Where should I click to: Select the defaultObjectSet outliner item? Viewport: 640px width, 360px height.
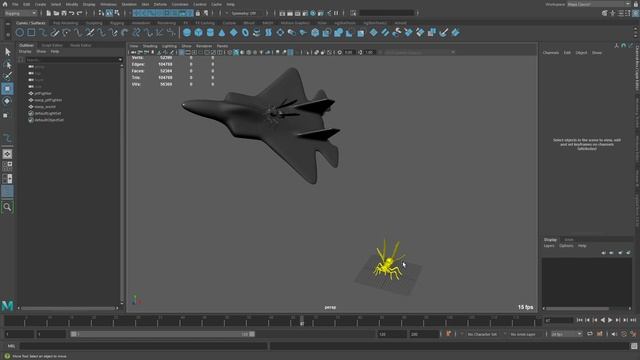point(49,120)
